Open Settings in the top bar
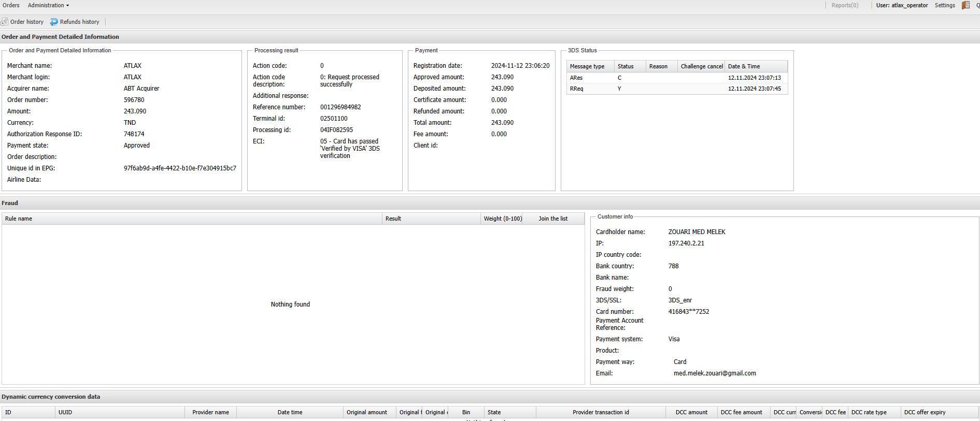Image resolution: width=980 pixels, height=421 pixels. (944, 5)
